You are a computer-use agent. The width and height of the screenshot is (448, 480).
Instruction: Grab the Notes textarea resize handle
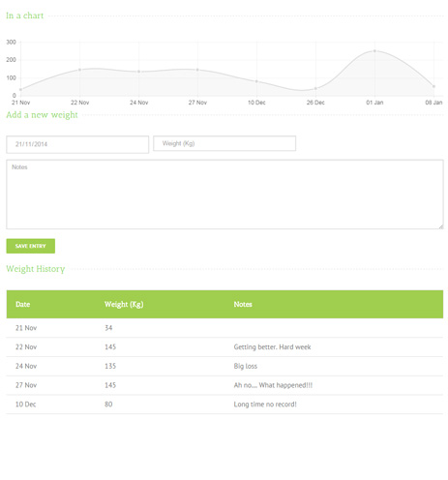[441, 226]
